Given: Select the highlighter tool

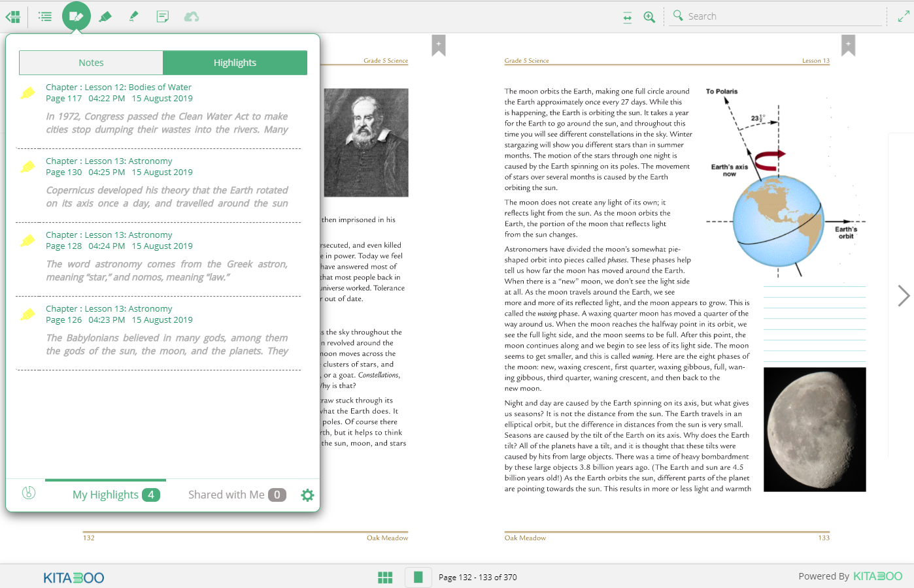Looking at the screenshot, I should coord(105,16).
